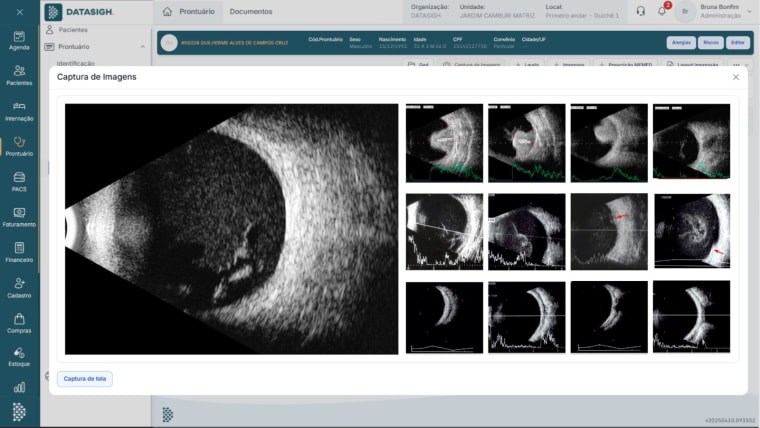Open the PACS sidebar icon
The height and width of the screenshot is (428, 760).
point(19,182)
